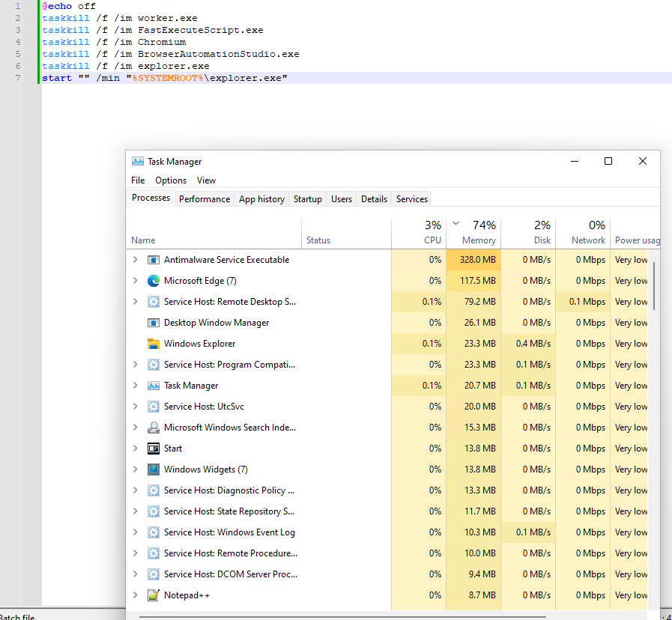Click the Microsoft Windows Search Indexer icon

pyautogui.click(x=154, y=428)
